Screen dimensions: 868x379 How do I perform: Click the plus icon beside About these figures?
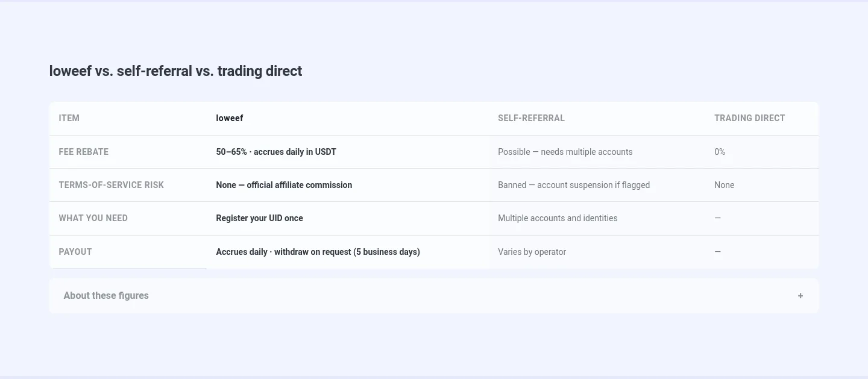click(800, 296)
